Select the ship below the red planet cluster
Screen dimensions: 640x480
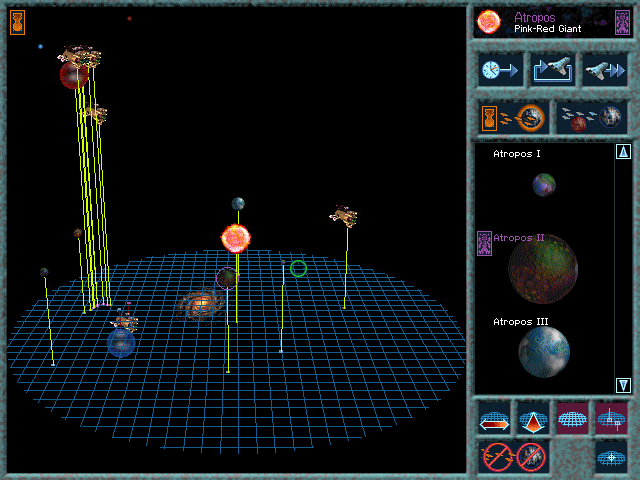(96, 114)
